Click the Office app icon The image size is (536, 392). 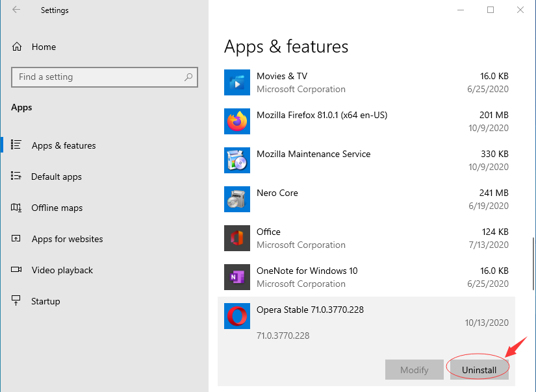[x=237, y=238]
